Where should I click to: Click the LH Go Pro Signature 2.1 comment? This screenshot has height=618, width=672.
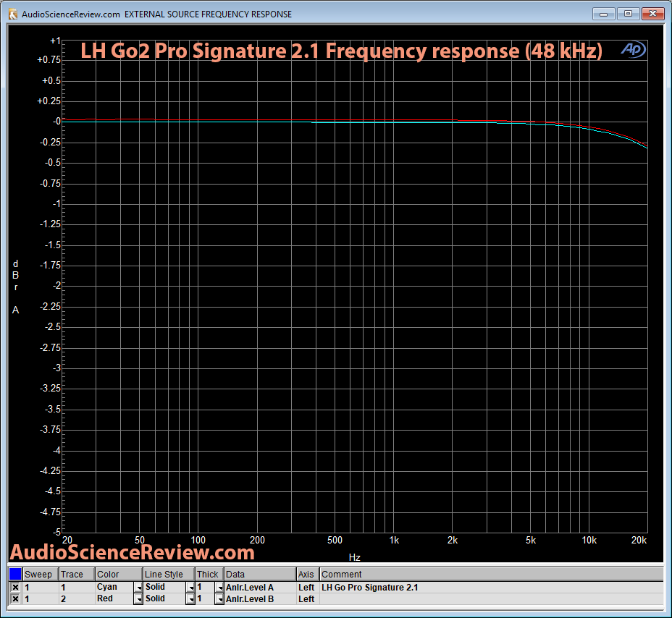369,588
